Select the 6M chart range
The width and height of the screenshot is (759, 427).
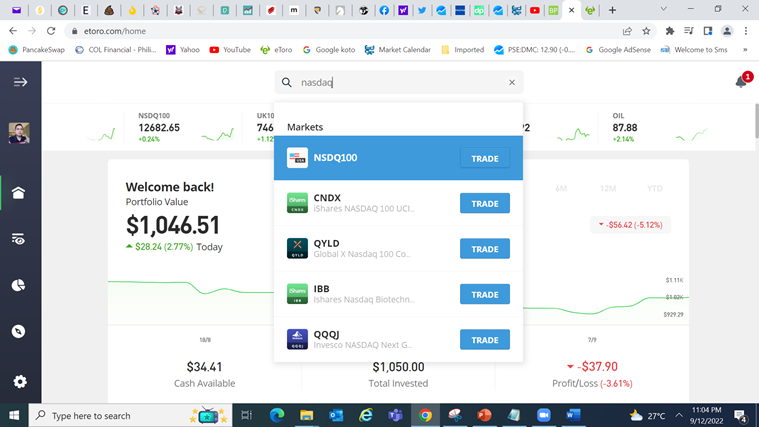point(561,188)
